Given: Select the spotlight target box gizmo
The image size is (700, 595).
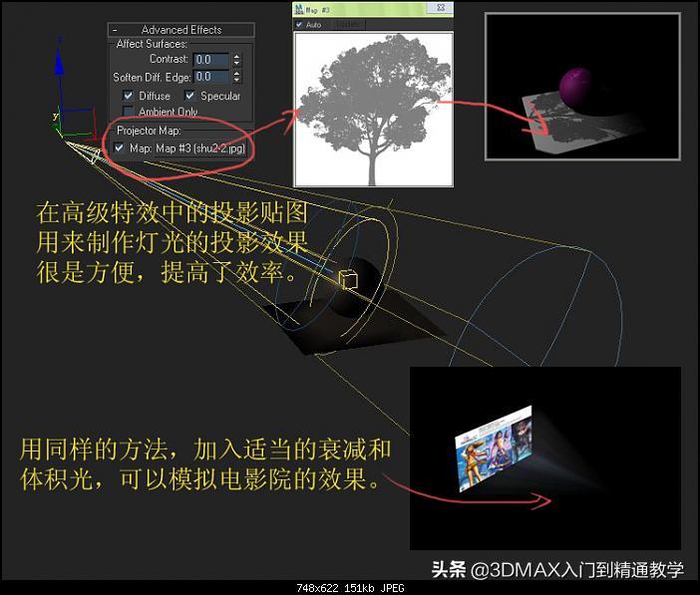Looking at the screenshot, I should pos(348,280).
